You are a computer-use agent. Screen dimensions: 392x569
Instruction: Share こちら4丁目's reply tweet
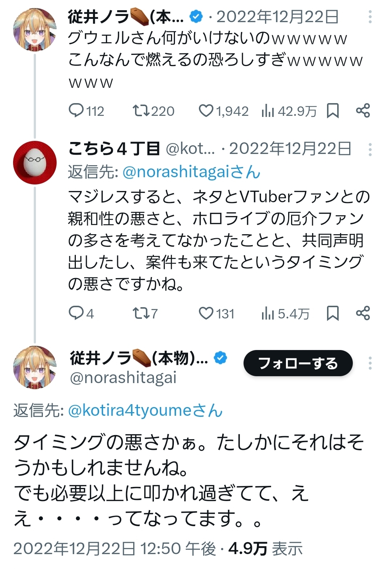click(363, 313)
